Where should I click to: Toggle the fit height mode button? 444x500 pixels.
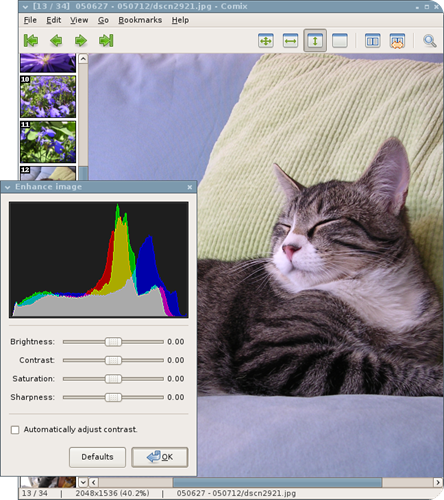click(x=315, y=41)
